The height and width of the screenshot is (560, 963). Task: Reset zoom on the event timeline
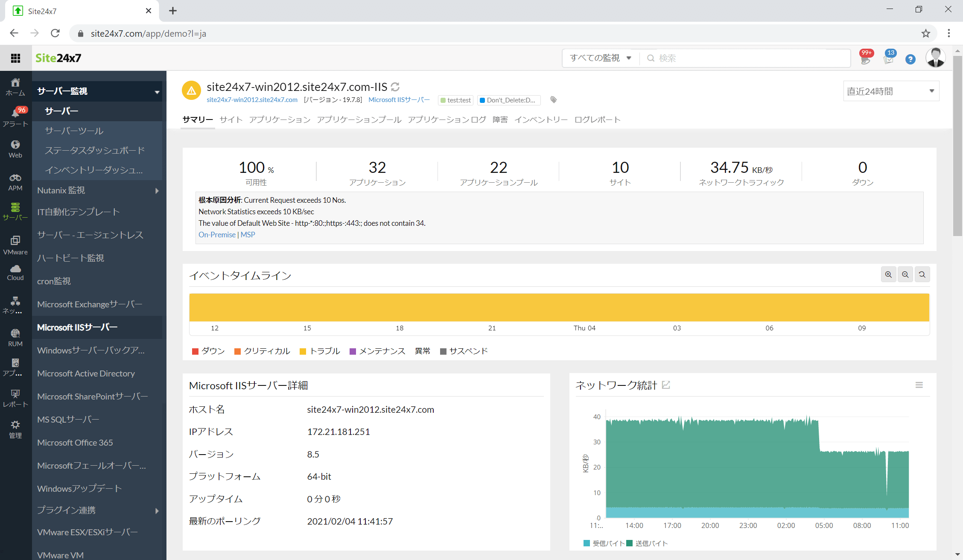coord(922,274)
